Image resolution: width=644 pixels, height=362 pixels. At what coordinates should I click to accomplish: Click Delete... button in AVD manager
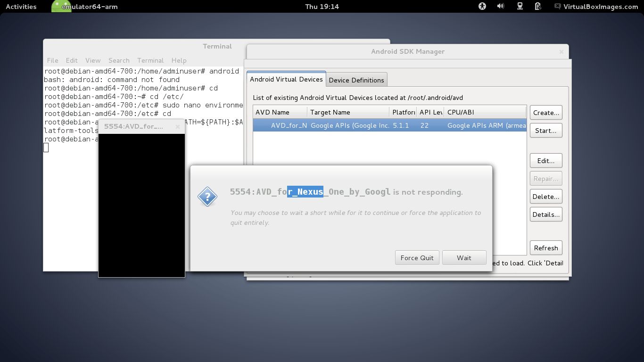click(x=546, y=197)
